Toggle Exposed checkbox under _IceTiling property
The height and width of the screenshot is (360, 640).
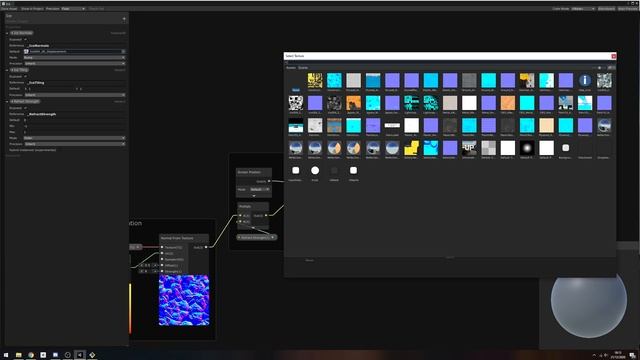click(x=25, y=76)
